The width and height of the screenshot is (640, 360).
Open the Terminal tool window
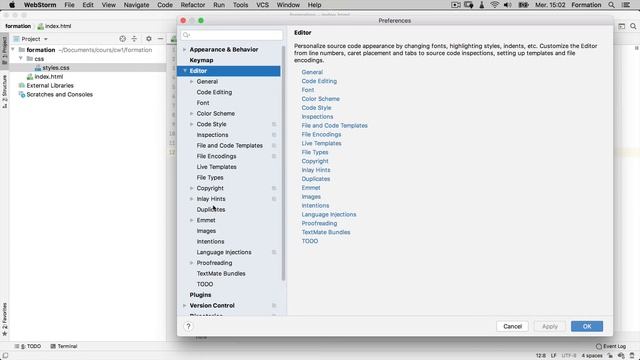64,346
